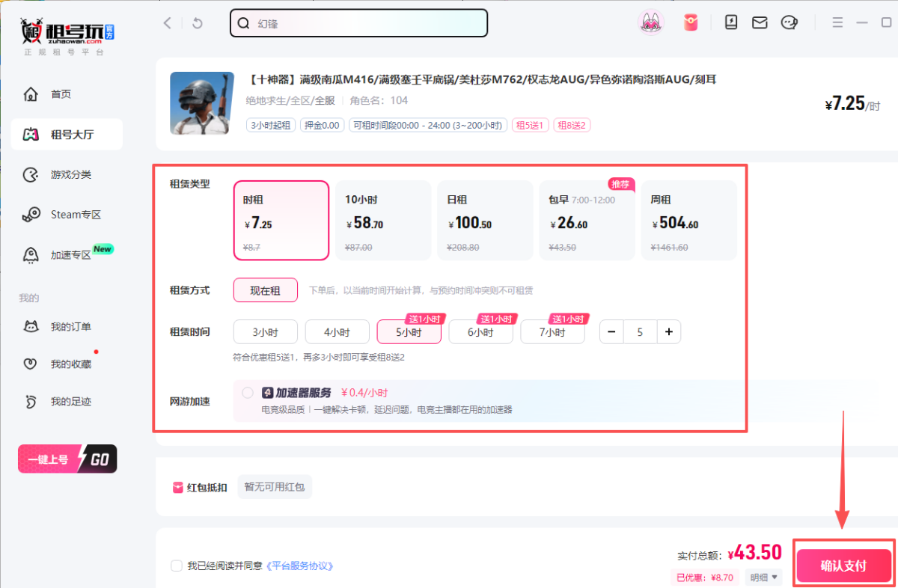
Task: Select the 现在租 rental method option
Action: 265,290
